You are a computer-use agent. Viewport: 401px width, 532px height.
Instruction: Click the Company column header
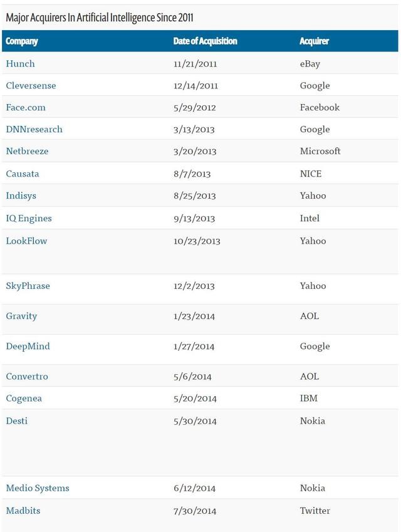click(x=22, y=41)
